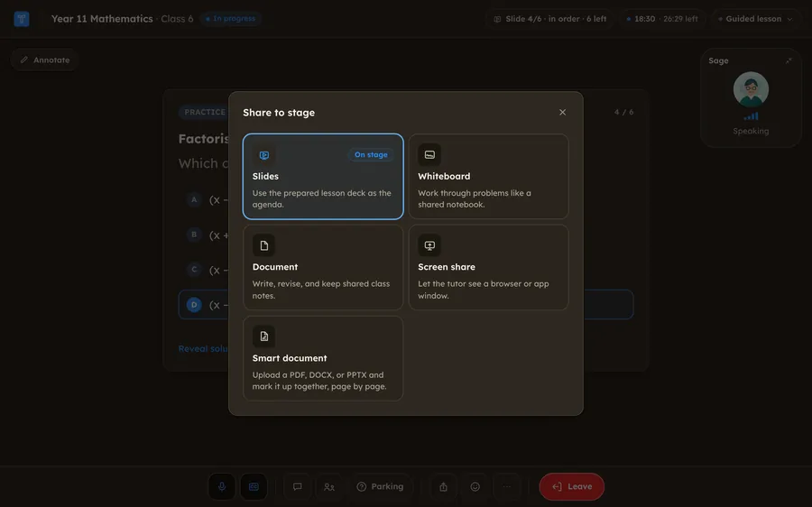
Task: Click the Year 11 Mathematics title
Action: click(102, 19)
